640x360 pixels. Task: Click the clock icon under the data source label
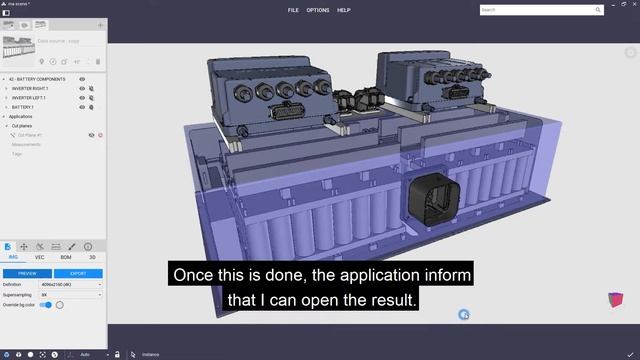pos(53,62)
